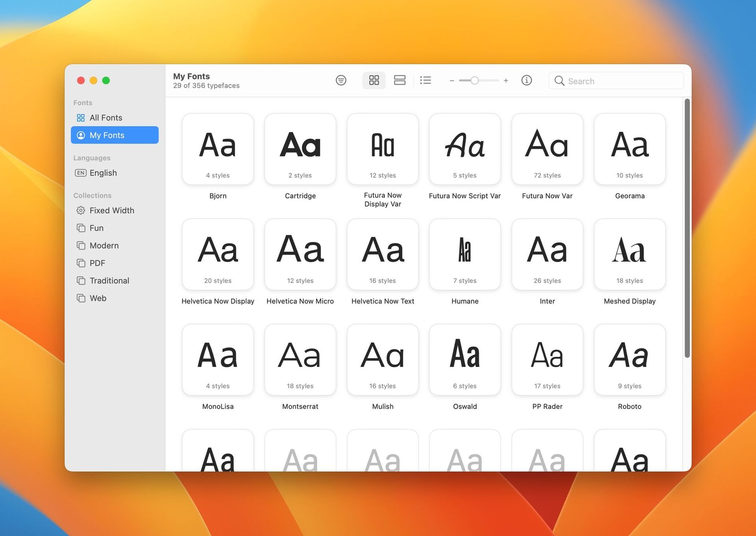Select the Inter font thumbnail
Screen dimensions: 756x536
click(547, 255)
